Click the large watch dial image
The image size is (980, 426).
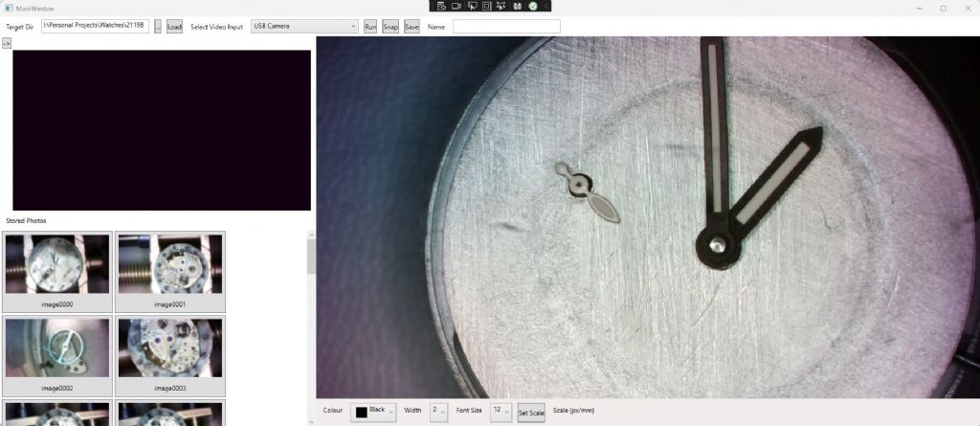pos(648,217)
